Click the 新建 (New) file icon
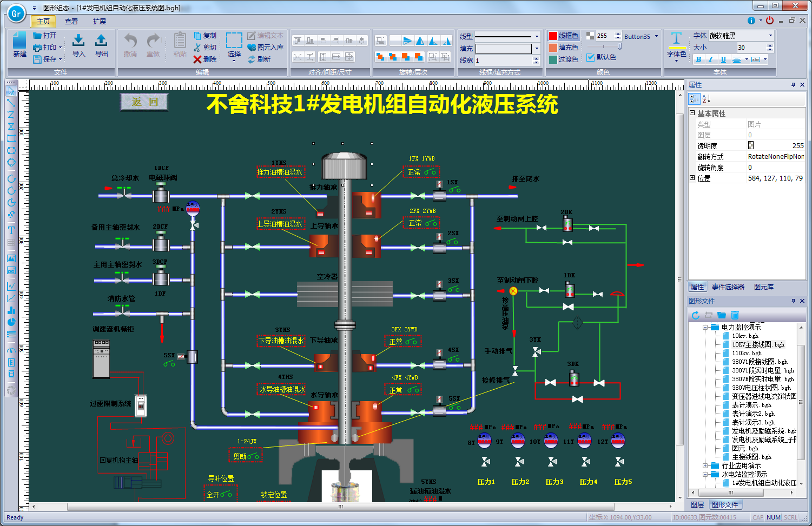 (x=19, y=41)
